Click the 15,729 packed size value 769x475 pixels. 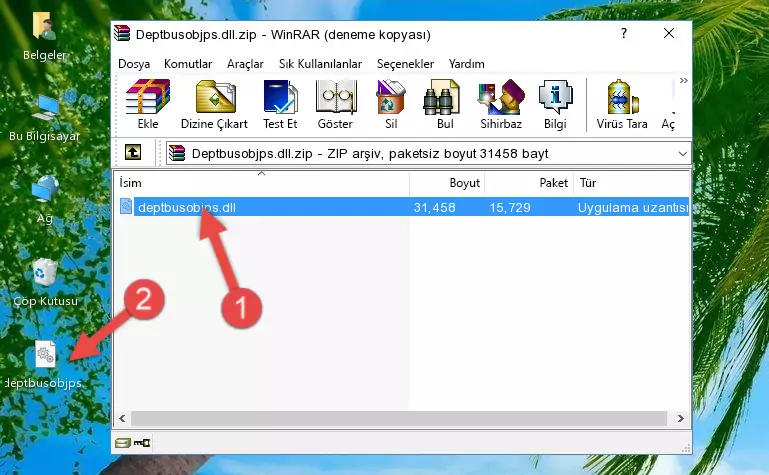point(510,207)
